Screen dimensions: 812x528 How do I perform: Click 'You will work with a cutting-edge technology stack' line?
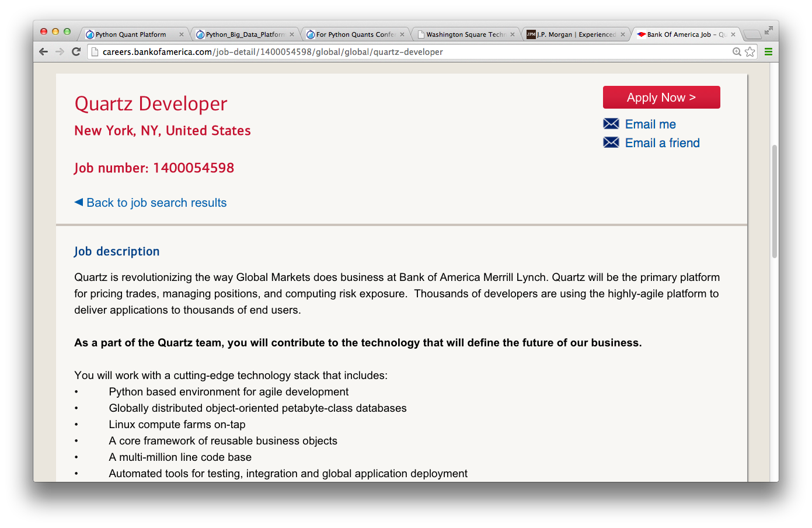coord(231,376)
